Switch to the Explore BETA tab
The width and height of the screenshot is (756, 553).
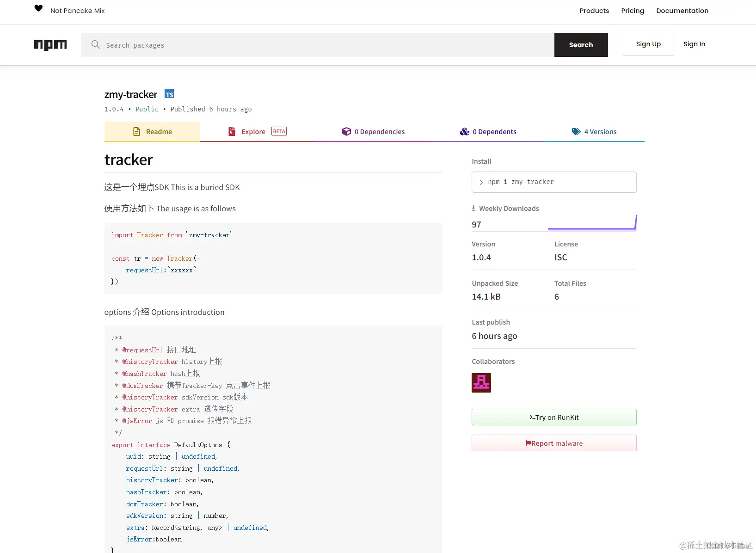click(257, 132)
